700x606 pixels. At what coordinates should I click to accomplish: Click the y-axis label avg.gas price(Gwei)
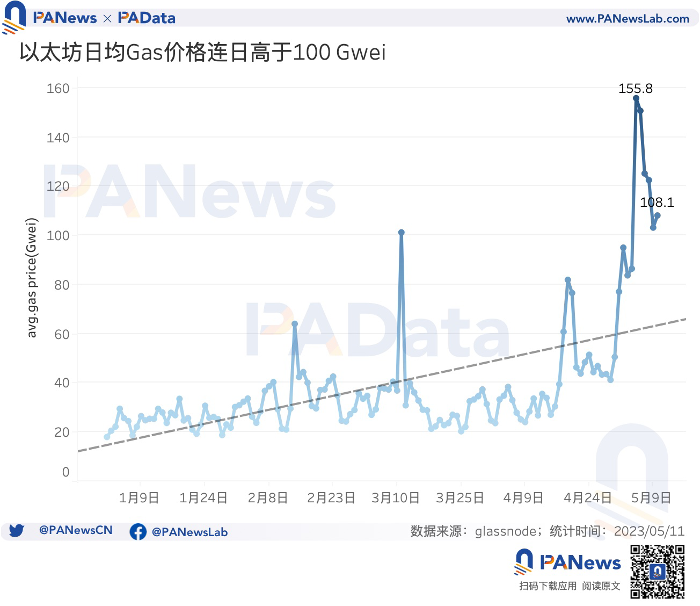click(x=32, y=278)
